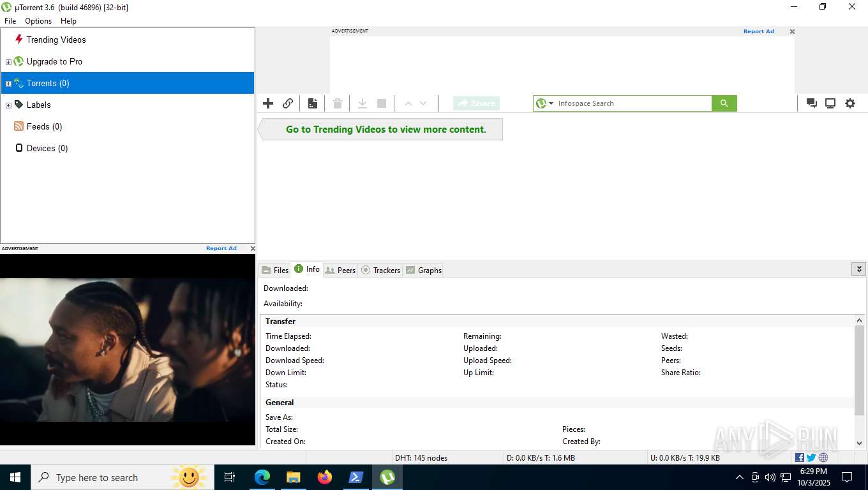Viewport: 868px width, 490px height.
Task: Switch to the Files tab
Action: (275, 270)
